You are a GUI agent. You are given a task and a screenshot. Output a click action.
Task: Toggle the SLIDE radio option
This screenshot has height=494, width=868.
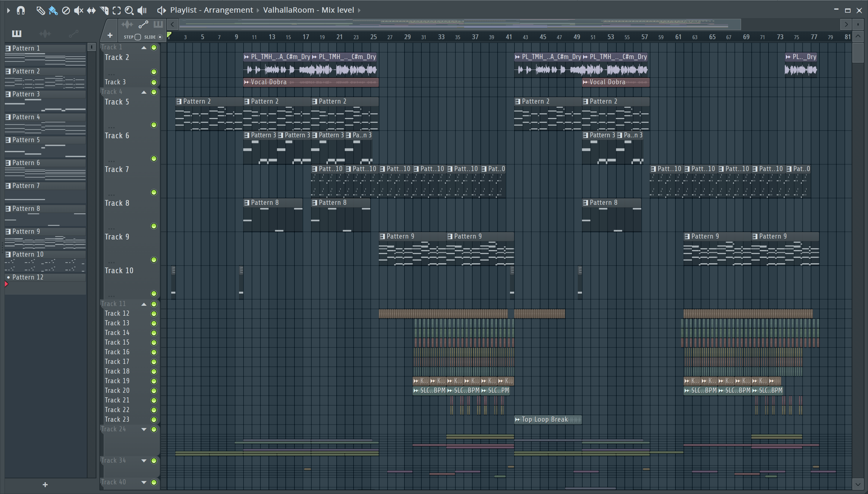[x=160, y=37]
